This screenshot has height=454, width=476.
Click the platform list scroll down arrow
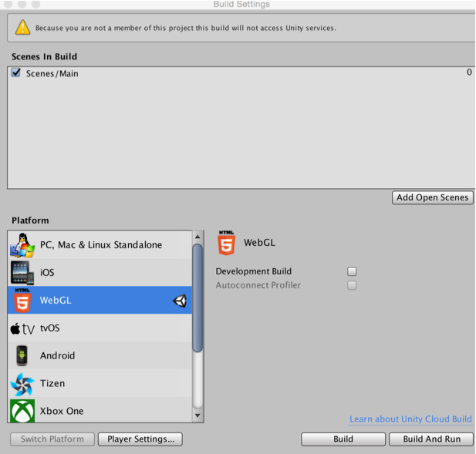pyautogui.click(x=197, y=415)
